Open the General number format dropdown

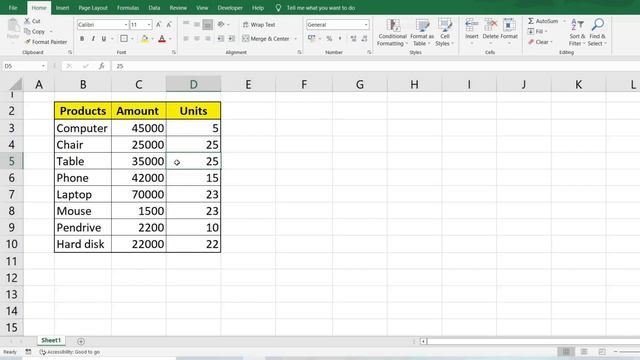pyautogui.click(x=366, y=25)
